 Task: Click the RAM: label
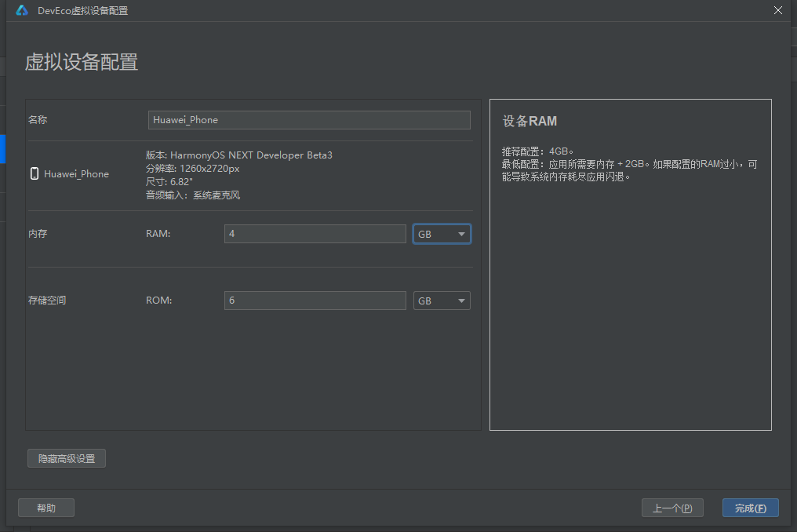[x=158, y=234]
